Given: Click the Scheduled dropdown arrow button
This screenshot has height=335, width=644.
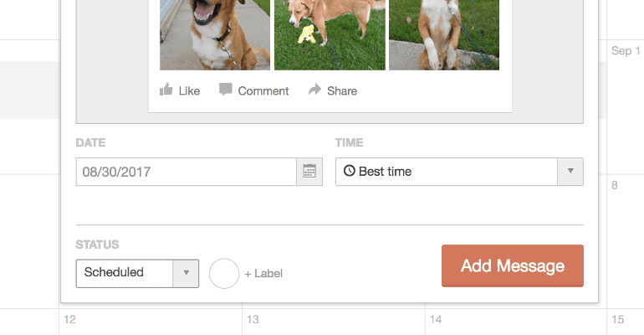Looking at the screenshot, I should point(186,273).
